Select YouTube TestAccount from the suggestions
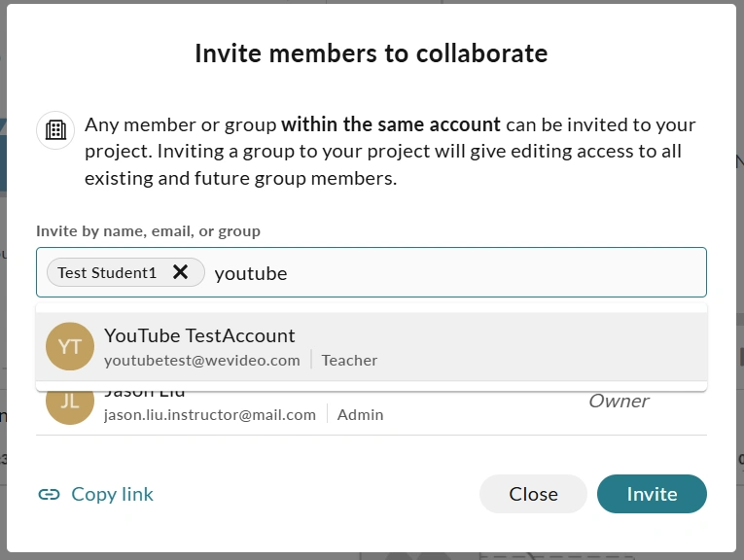 point(372,347)
